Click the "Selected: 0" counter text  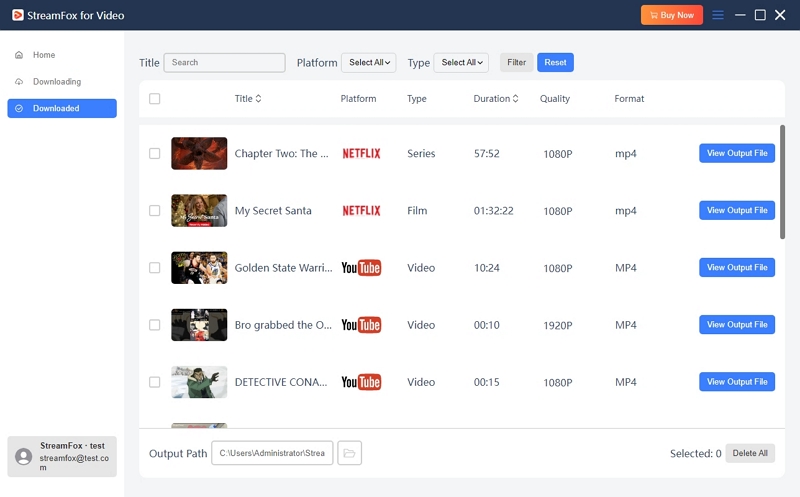[695, 454]
